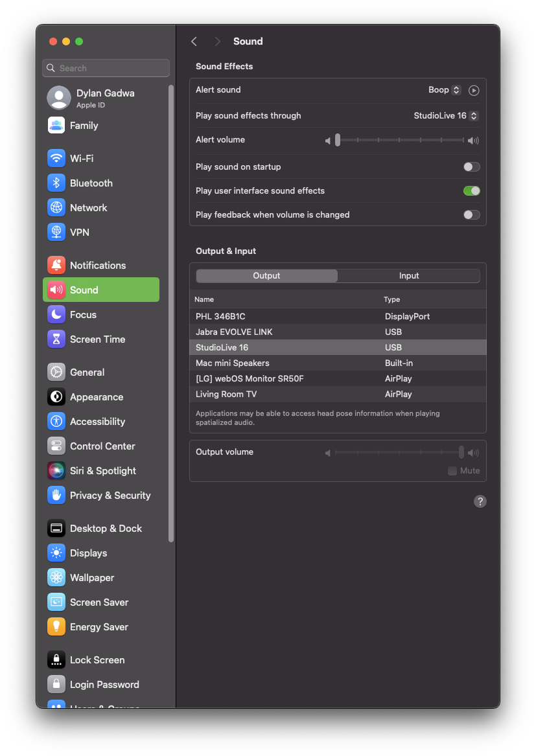Viewport: 536px width, 756px height.
Task: Enable Play sound on startup
Action: tap(471, 167)
